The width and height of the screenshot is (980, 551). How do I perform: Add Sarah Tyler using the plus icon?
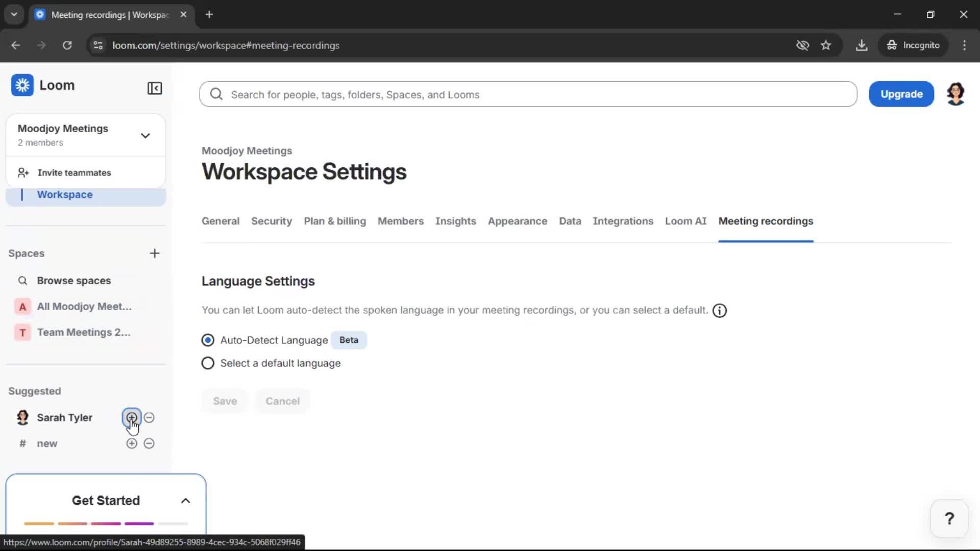pos(131,417)
